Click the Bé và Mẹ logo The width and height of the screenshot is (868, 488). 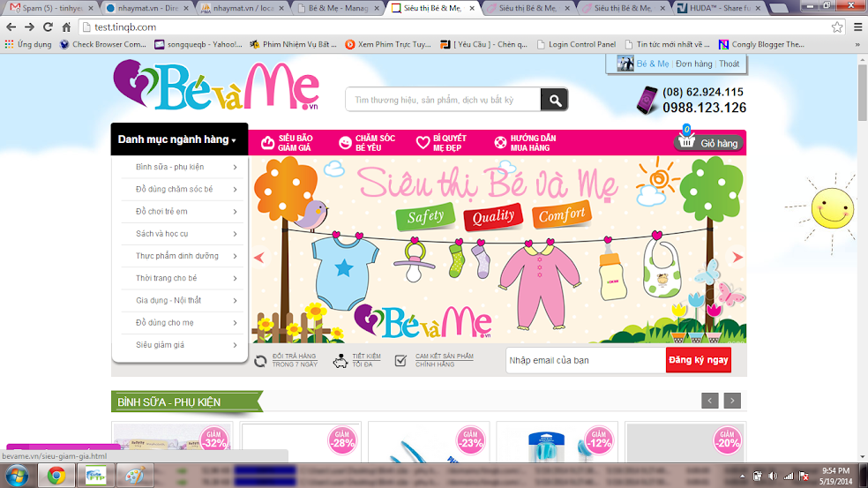(x=216, y=86)
